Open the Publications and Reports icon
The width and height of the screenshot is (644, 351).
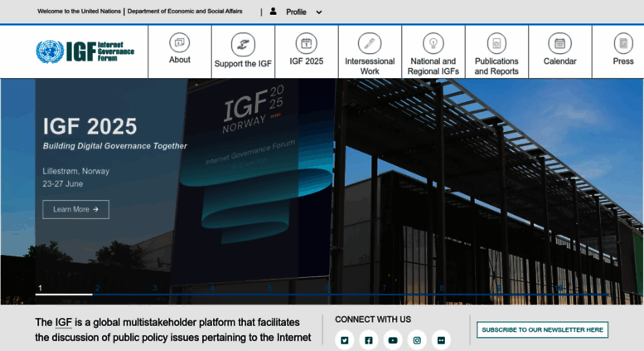pos(496,43)
